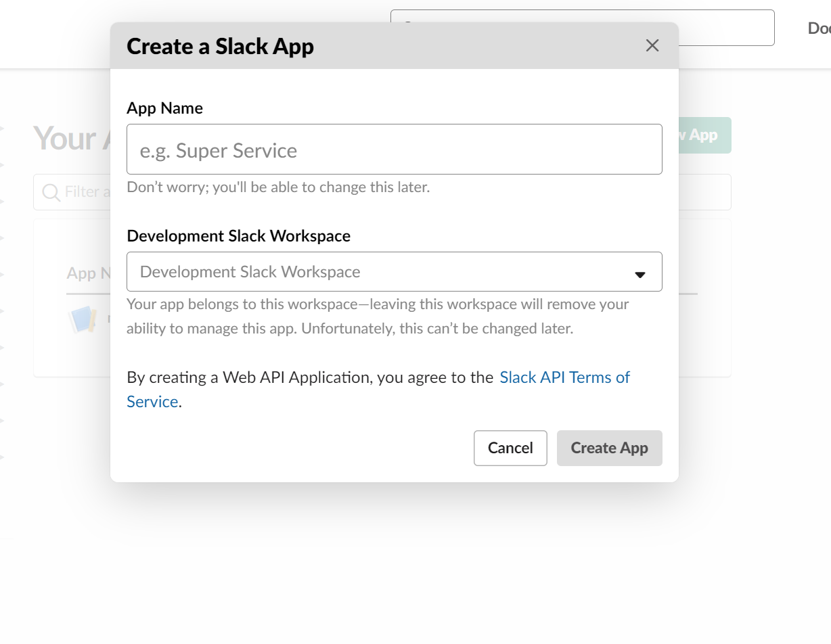Click the Create App button

click(609, 448)
